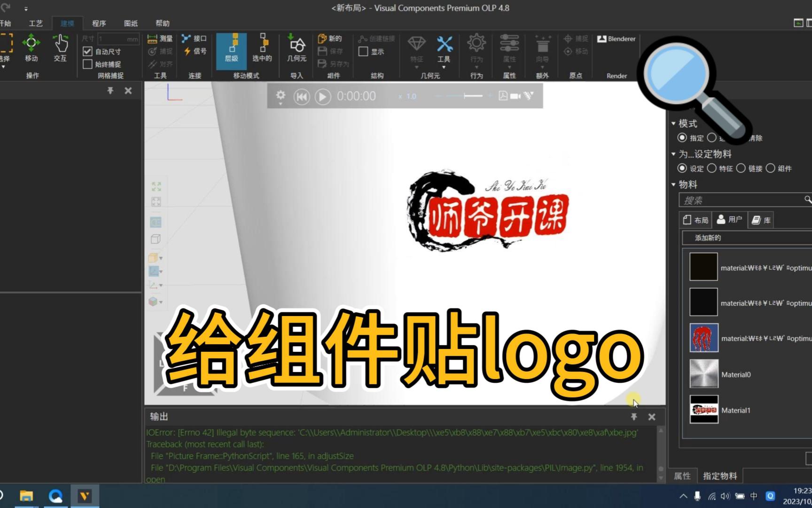The height and width of the screenshot is (508, 812).
Task: Switch to 用户 materials tab
Action: coord(729,220)
